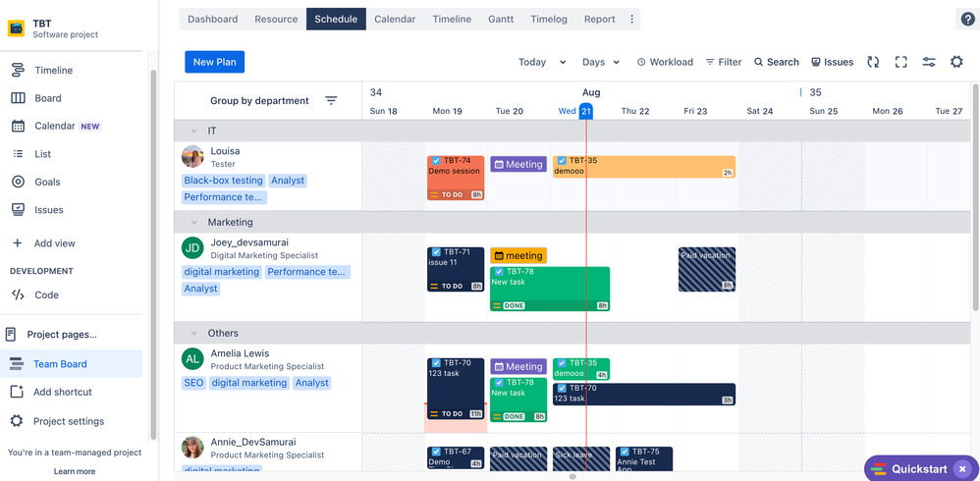The height and width of the screenshot is (481, 980).
Task: Open the Timelog tab
Action: (x=549, y=20)
